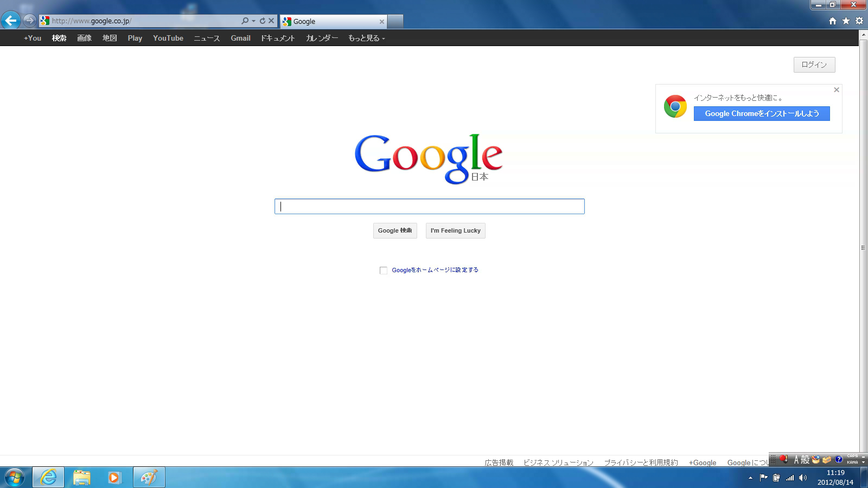Open Play from the Google bar
This screenshot has width=868, height=488.
[135, 38]
